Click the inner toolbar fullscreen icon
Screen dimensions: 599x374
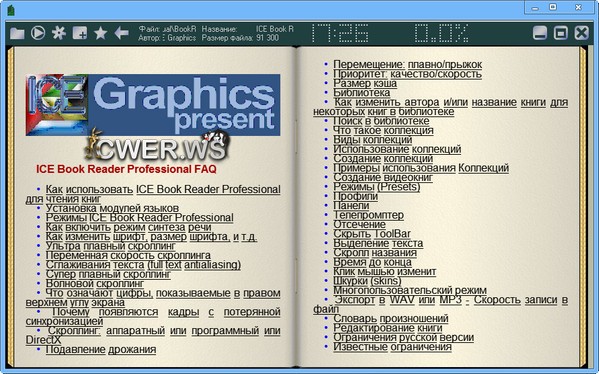[560, 33]
